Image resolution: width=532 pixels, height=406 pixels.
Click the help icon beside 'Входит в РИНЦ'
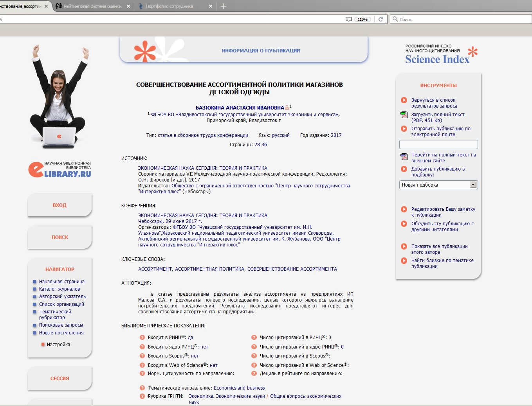coord(142,337)
